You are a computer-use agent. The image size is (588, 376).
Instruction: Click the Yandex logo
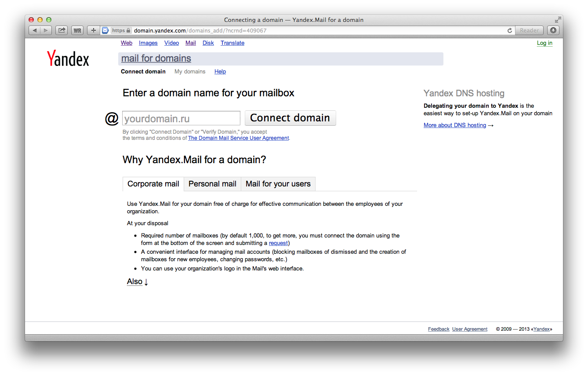point(68,58)
